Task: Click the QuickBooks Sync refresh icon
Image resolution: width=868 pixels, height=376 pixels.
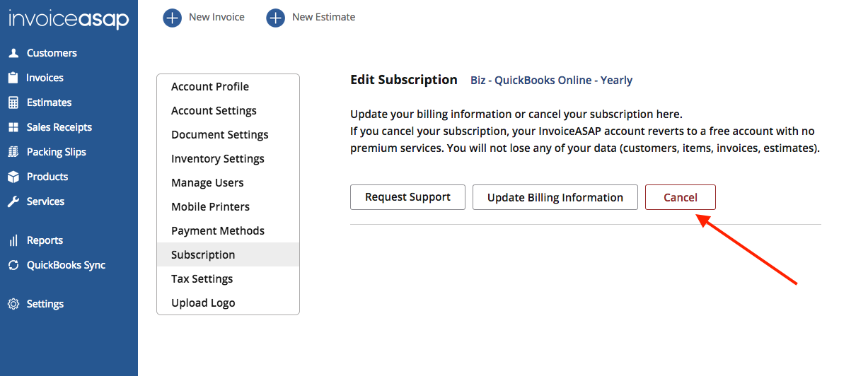Action: (x=13, y=265)
